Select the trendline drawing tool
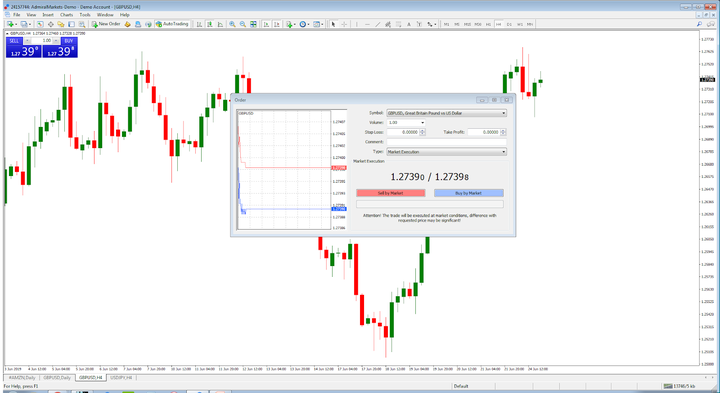 (377, 24)
